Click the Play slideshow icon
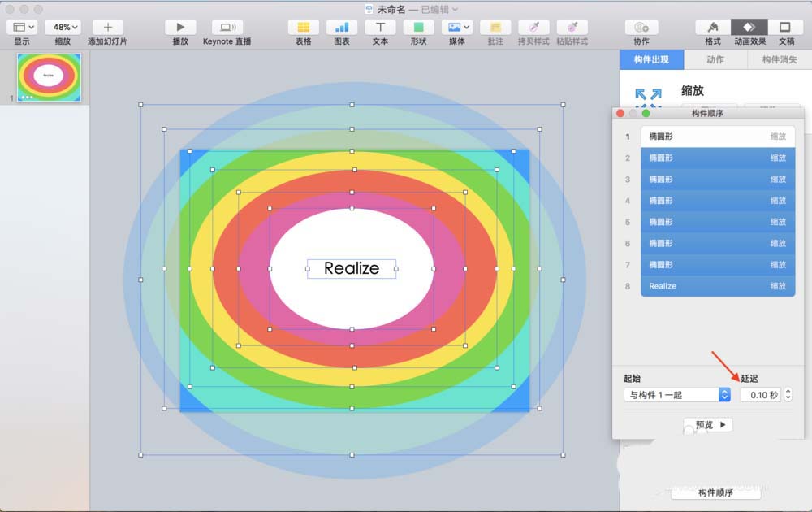This screenshot has width=812, height=512. 180,28
